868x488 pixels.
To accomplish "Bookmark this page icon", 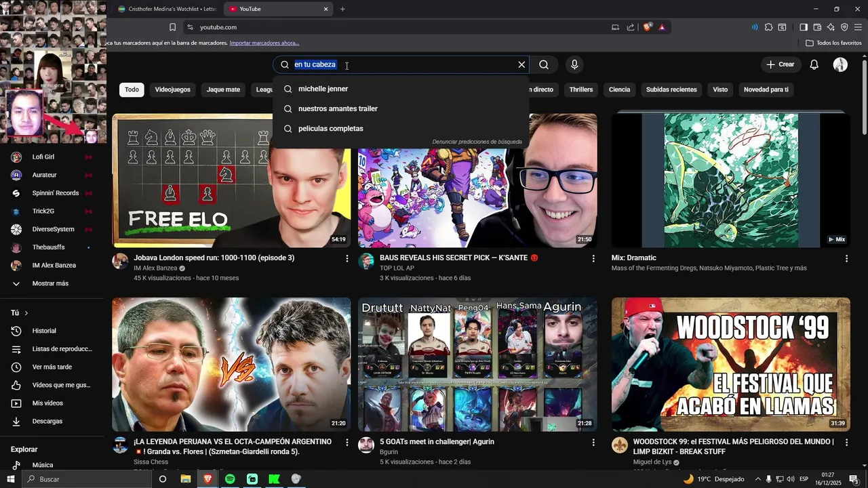I will (172, 27).
